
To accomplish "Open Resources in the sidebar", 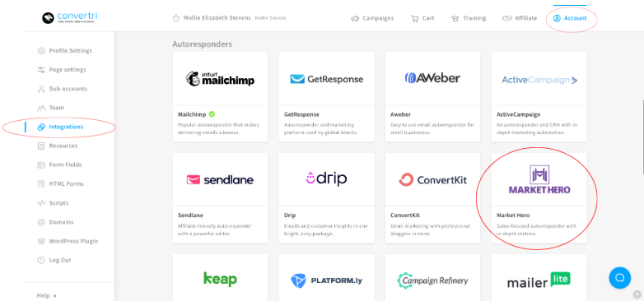I will [x=57, y=146].
